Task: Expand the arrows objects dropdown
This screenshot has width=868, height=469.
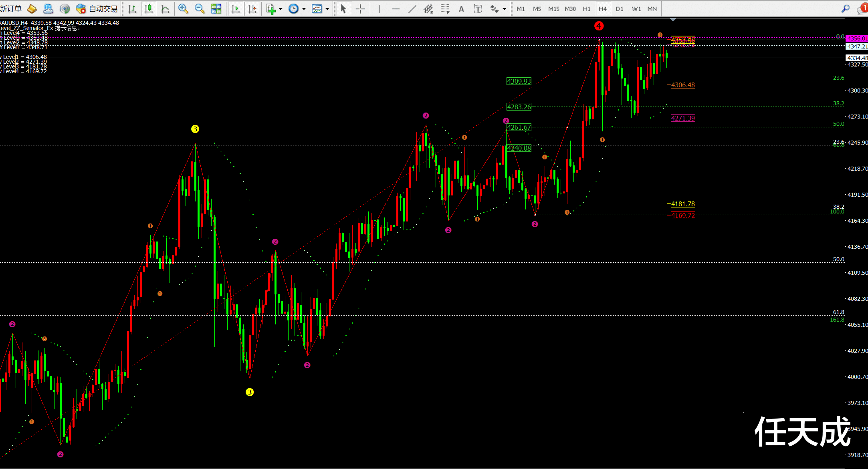Action: point(504,9)
